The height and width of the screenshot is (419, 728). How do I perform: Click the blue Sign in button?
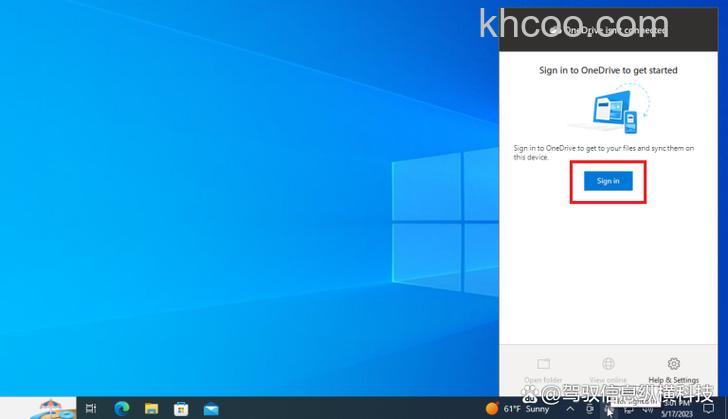[608, 181]
